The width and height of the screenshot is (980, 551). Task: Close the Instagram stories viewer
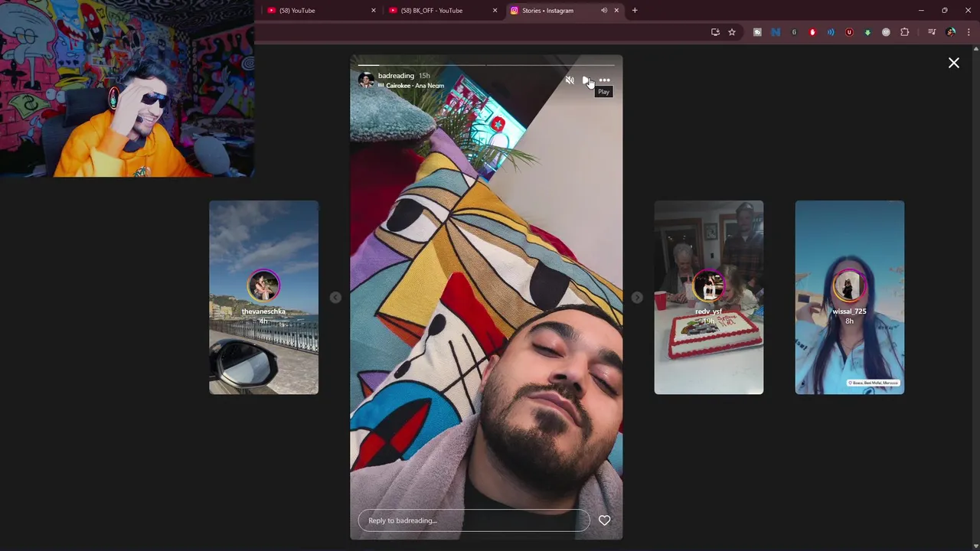coord(954,63)
